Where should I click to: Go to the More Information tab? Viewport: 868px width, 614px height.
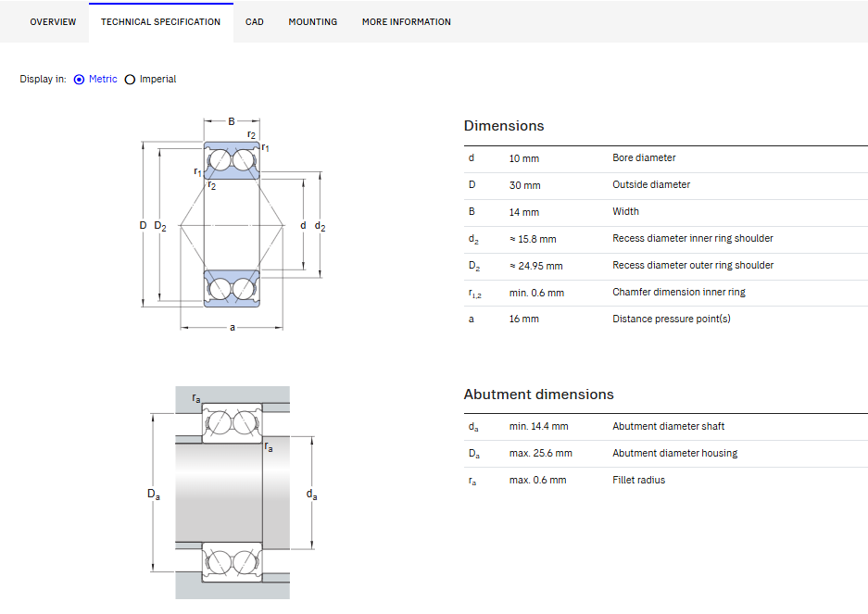pos(407,22)
